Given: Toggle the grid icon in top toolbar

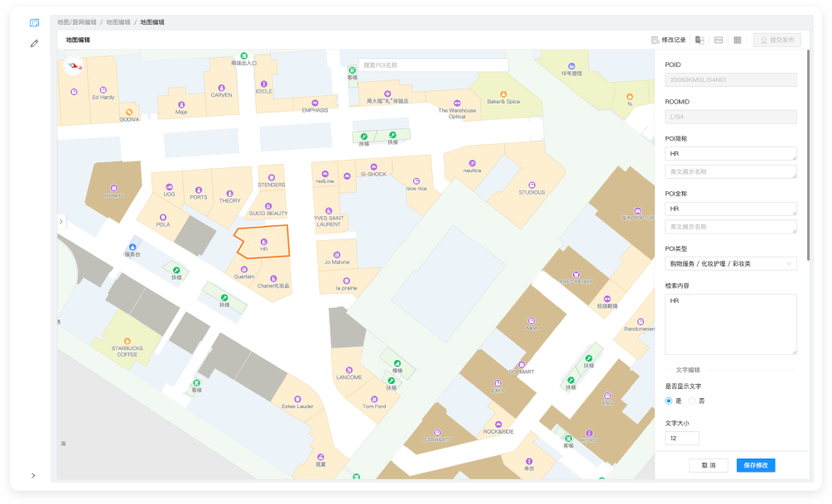Looking at the screenshot, I should [738, 40].
